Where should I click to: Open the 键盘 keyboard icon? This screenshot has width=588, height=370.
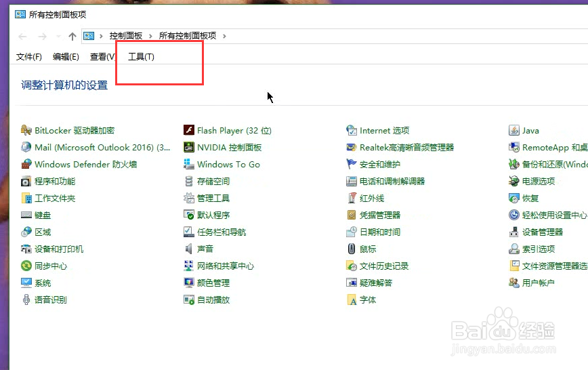(26, 215)
